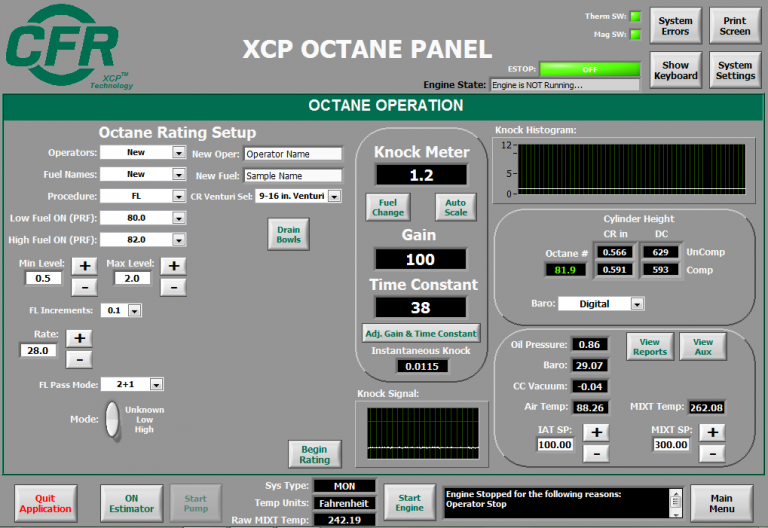Raise MIXT SP with plus button
This screenshot has height=528, width=768.
pos(712,432)
